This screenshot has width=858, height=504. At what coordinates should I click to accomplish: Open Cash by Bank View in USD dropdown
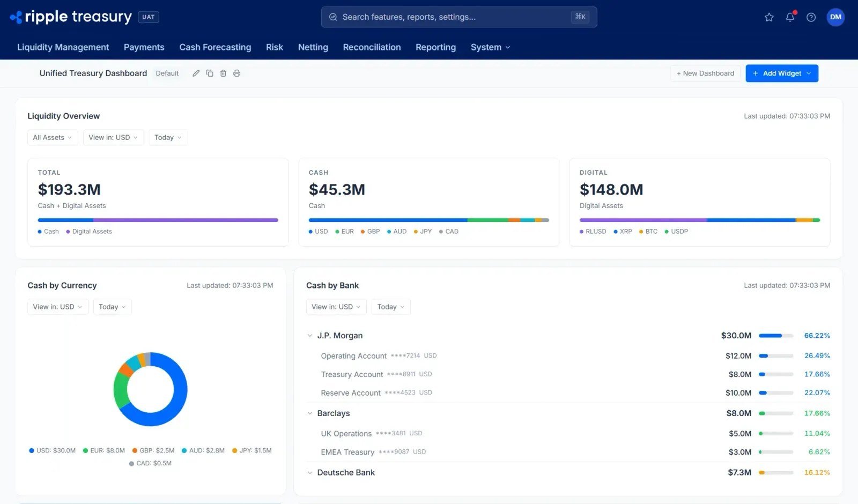(336, 307)
